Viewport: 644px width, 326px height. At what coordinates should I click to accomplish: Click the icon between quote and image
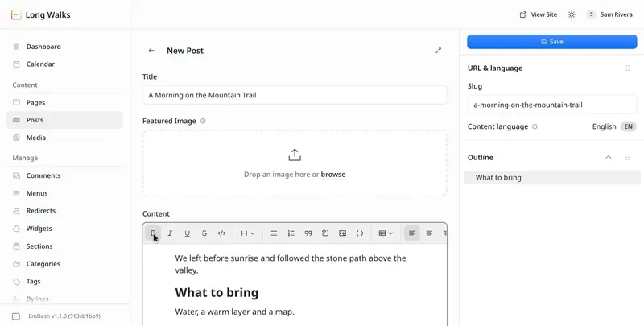pos(325,233)
